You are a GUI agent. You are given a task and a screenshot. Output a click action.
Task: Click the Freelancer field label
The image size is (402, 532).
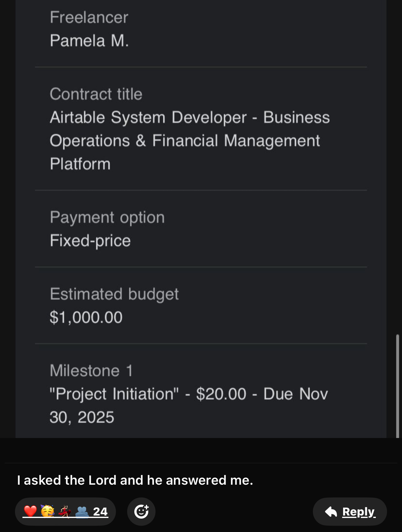[x=89, y=17]
